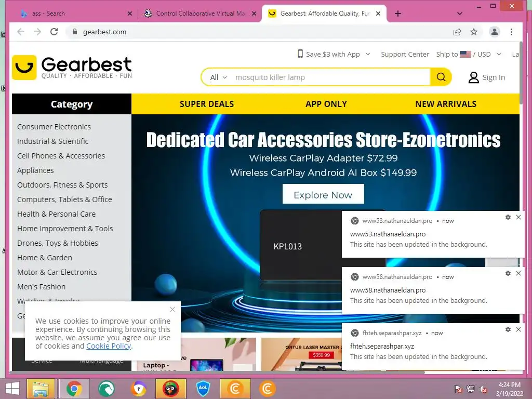The width and height of the screenshot is (532, 399).
Task: Open the Chrome profile avatar
Action: (x=495, y=32)
